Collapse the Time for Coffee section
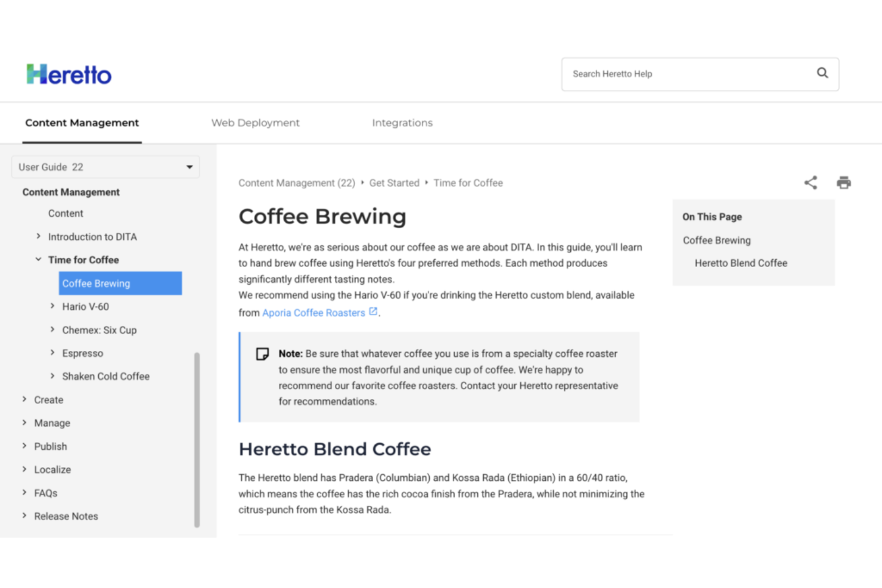 [x=38, y=259]
